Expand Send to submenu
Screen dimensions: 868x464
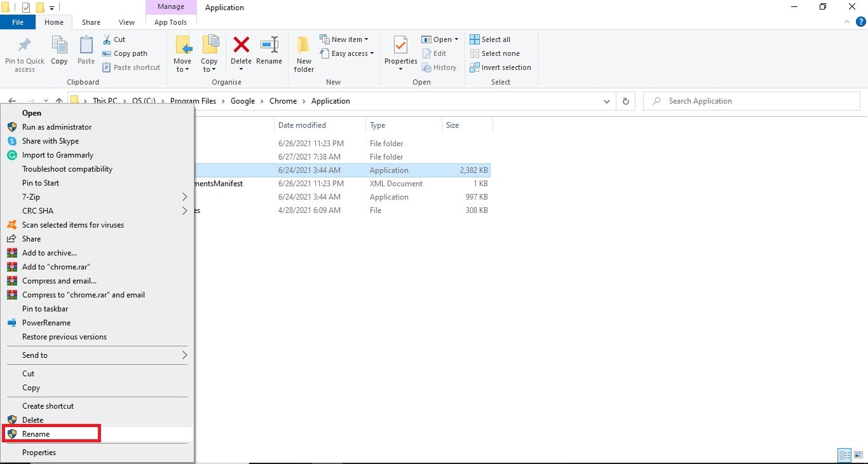(185, 355)
